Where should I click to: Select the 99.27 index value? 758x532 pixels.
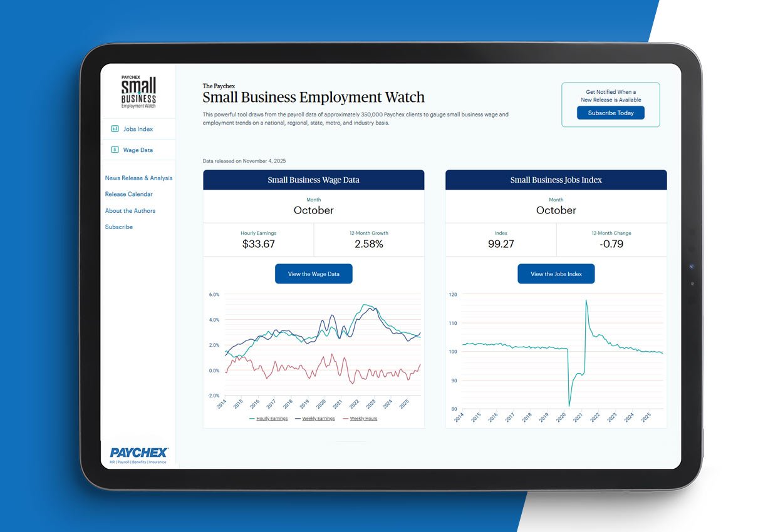(x=501, y=243)
